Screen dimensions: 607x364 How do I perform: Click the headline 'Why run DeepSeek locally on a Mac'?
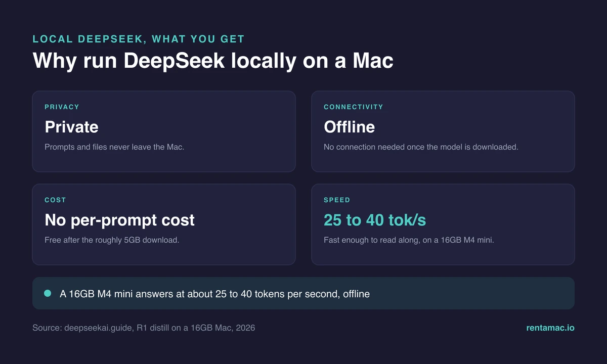(x=213, y=61)
